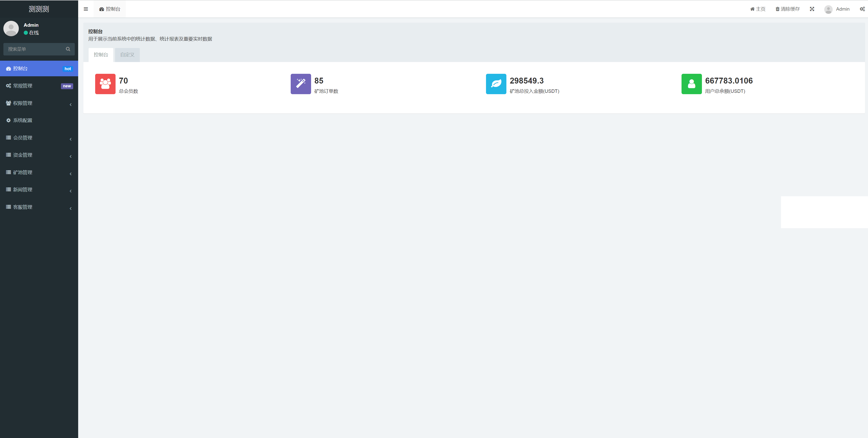This screenshot has height=438, width=868.
Task: Click the search magnifier icon in sidebar
Action: point(68,49)
